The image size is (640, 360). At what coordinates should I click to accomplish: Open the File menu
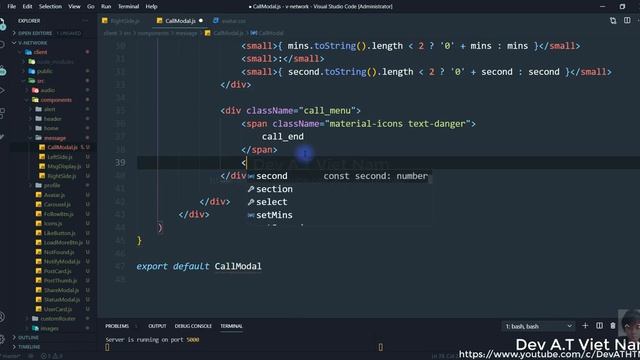click(x=11, y=7)
